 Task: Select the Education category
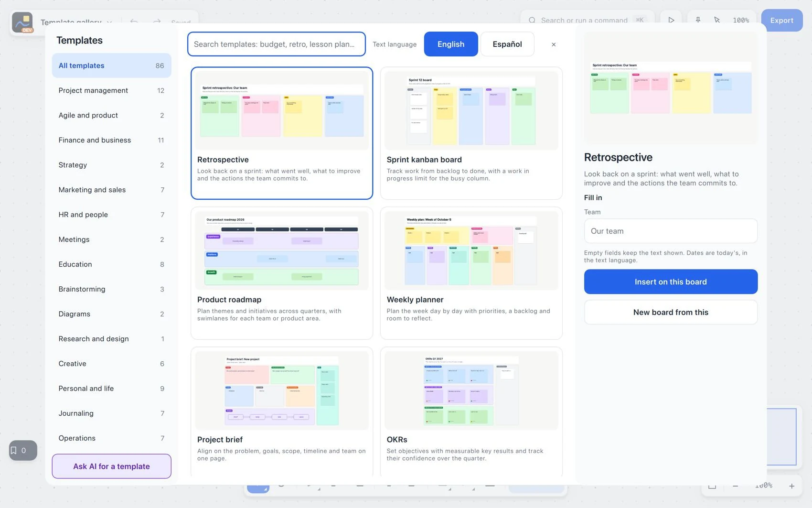[x=111, y=264]
